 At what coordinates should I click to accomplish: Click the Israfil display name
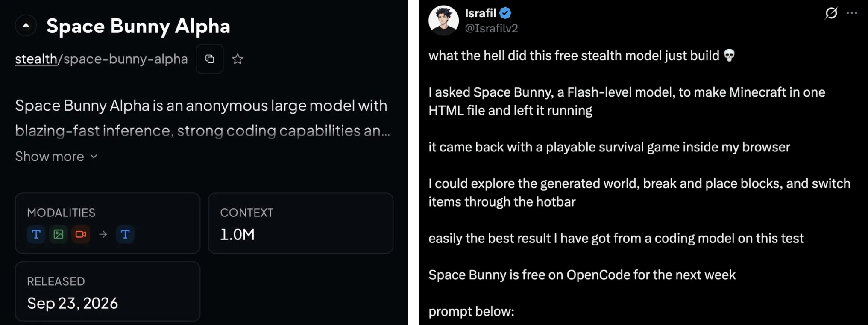point(481,13)
